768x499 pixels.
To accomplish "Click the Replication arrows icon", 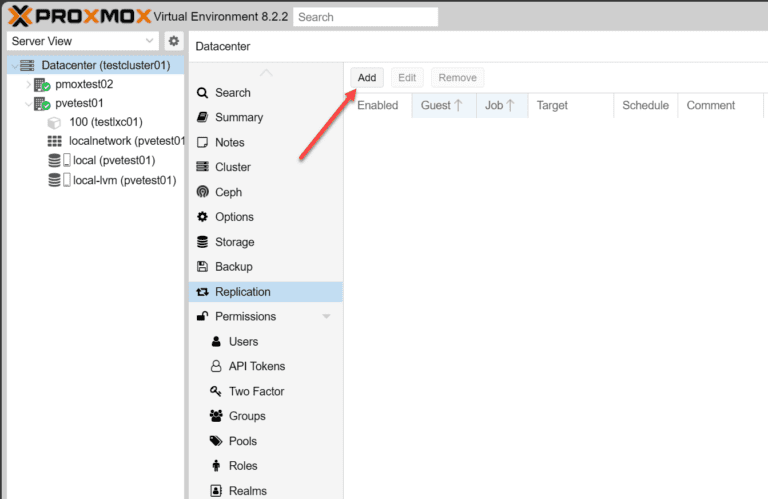I will [202, 292].
